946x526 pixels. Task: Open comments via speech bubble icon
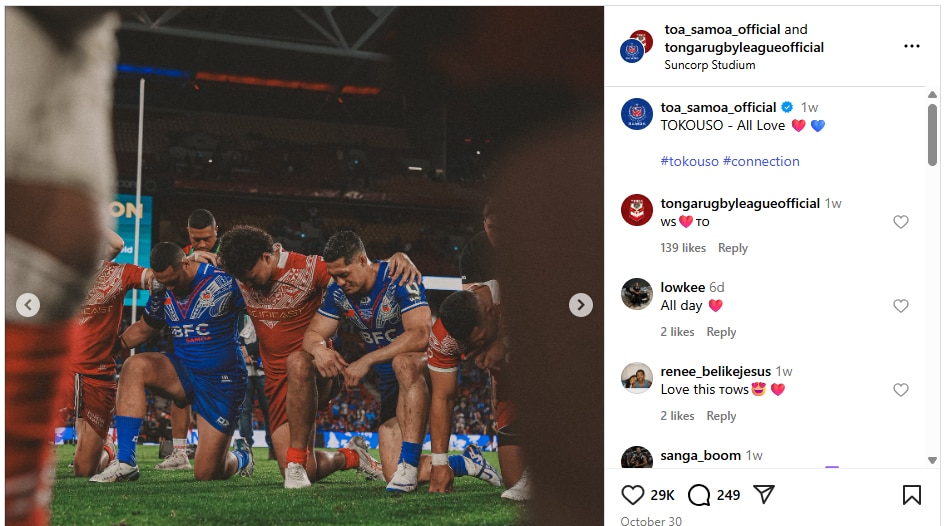(700, 495)
